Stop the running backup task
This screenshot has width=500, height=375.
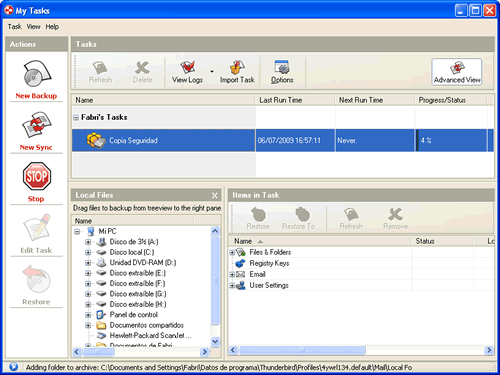[36, 182]
